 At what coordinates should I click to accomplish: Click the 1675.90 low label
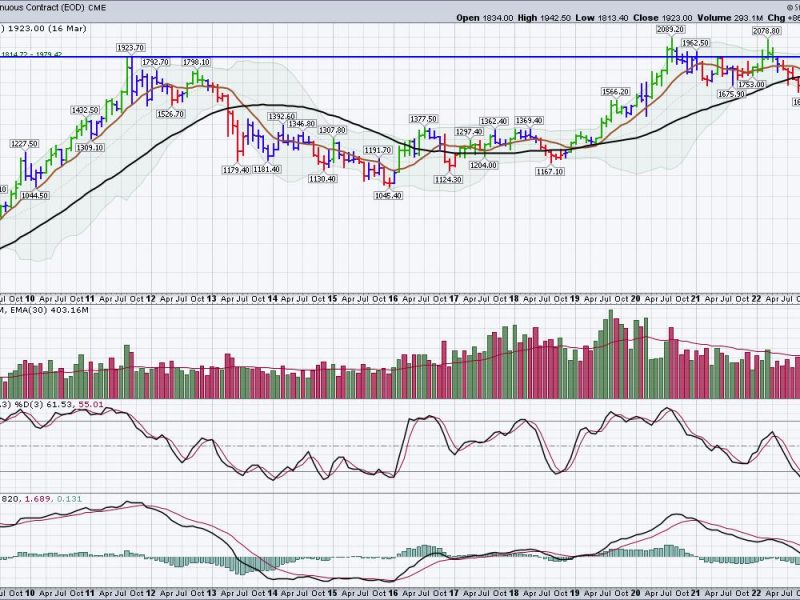pyautogui.click(x=731, y=94)
